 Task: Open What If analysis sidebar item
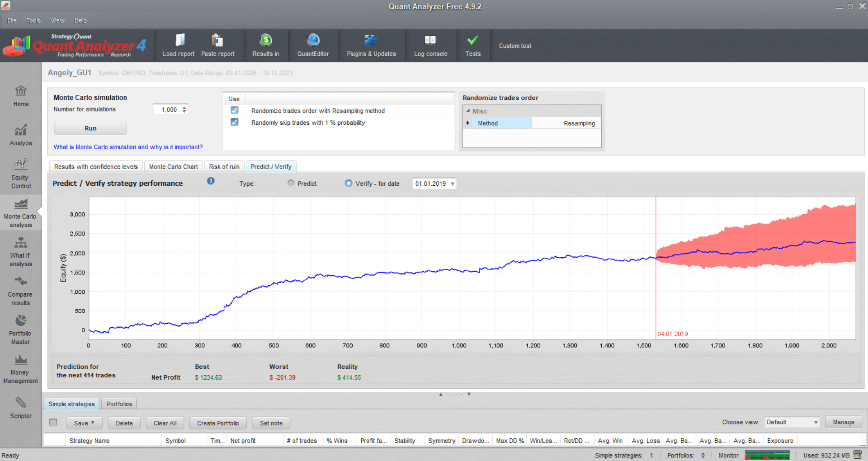coord(21,252)
